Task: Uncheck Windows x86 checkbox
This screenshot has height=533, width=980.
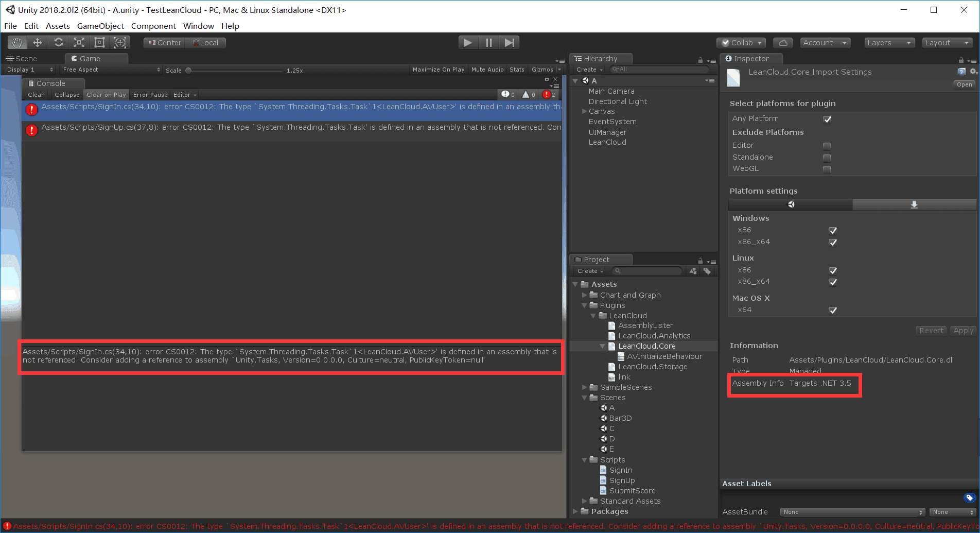Action: coord(833,230)
